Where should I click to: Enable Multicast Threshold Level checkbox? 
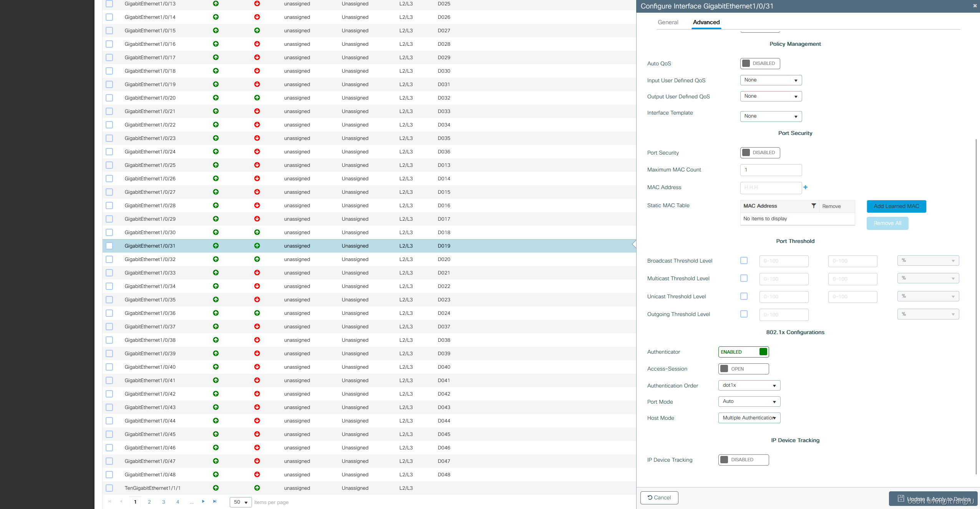click(744, 278)
